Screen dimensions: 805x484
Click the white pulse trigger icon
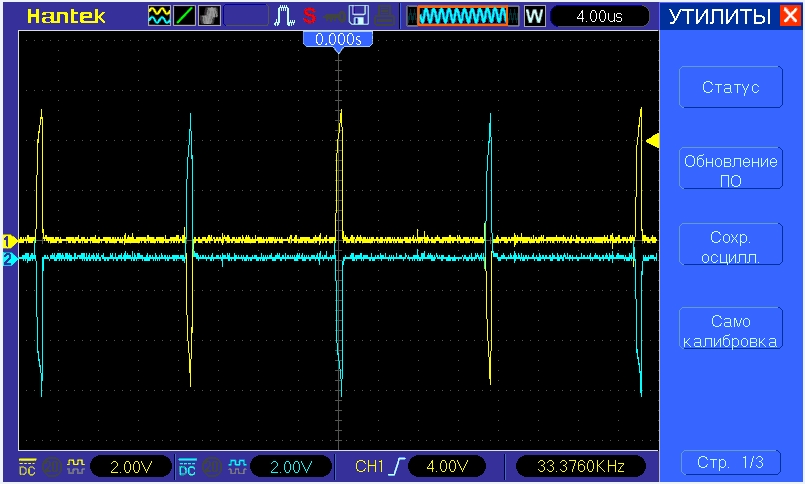(284, 16)
